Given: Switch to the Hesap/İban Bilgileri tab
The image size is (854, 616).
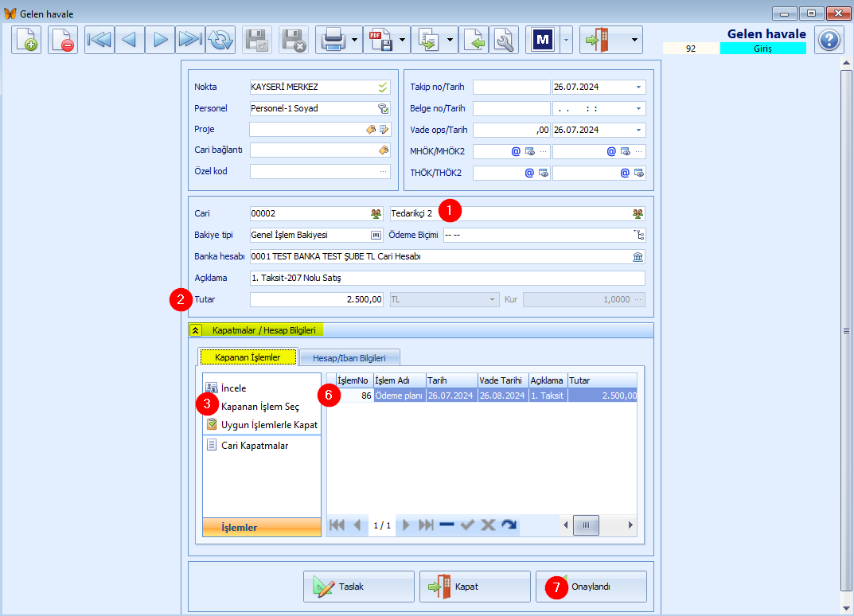Looking at the screenshot, I should click(x=349, y=358).
